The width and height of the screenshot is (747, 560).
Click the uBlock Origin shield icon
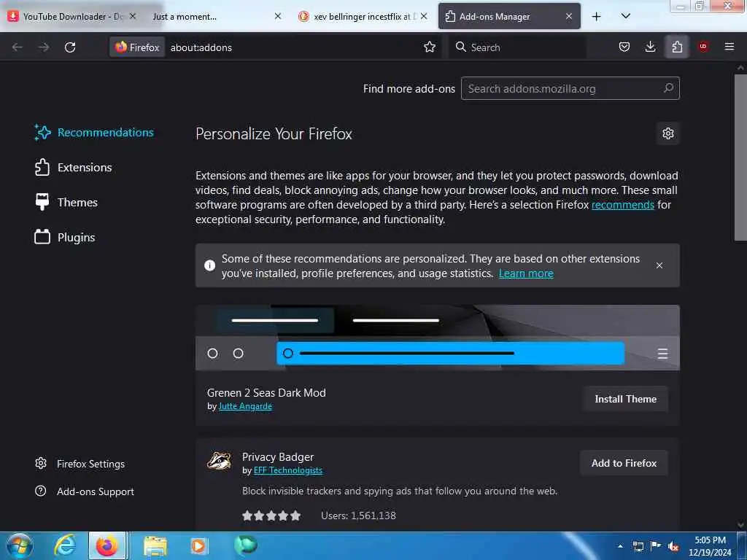(703, 47)
